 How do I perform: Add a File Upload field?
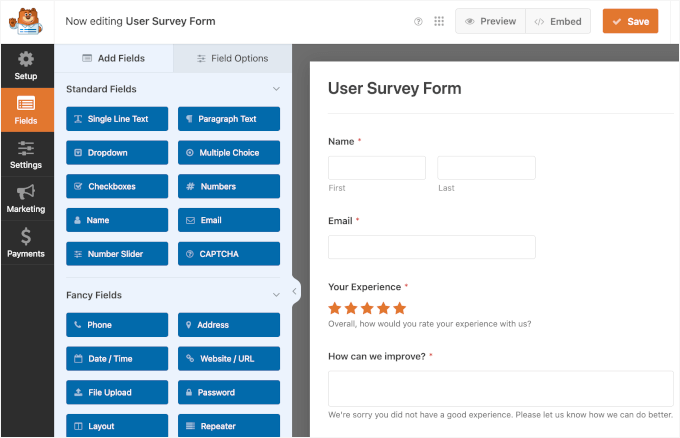117,392
